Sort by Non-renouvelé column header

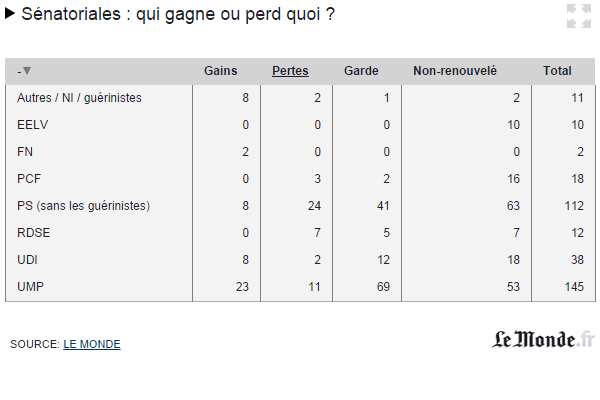coord(455,71)
